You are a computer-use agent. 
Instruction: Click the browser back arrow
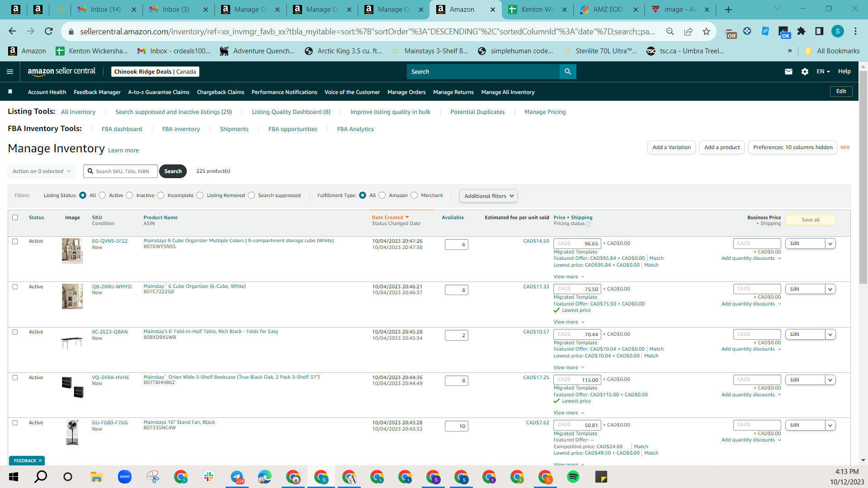click(12, 31)
